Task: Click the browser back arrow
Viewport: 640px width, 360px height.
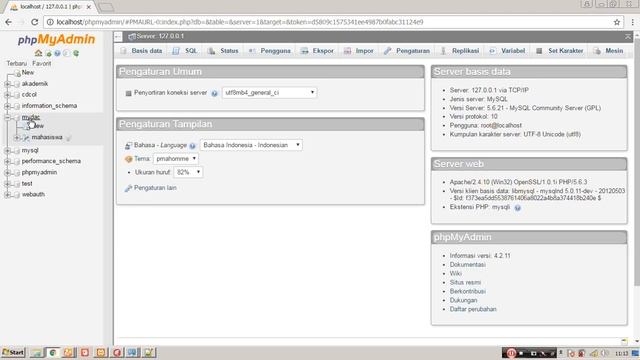Action: pos(9,22)
